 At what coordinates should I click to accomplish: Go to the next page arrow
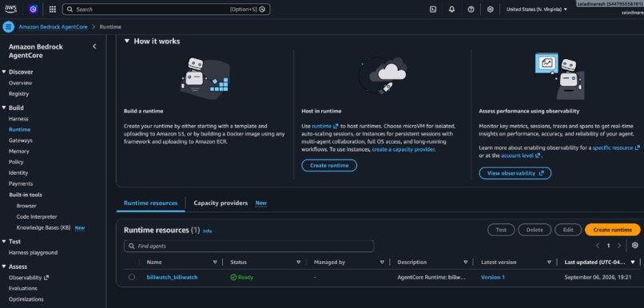point(619,246)
